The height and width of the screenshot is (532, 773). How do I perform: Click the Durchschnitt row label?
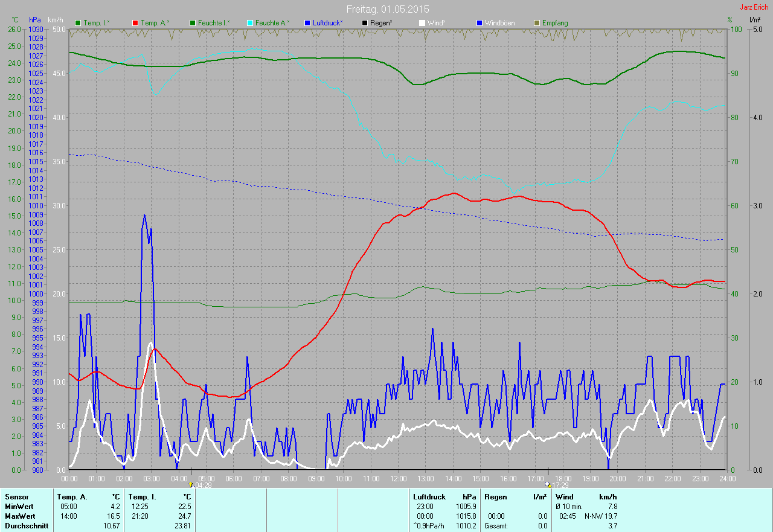click(27, 526)
